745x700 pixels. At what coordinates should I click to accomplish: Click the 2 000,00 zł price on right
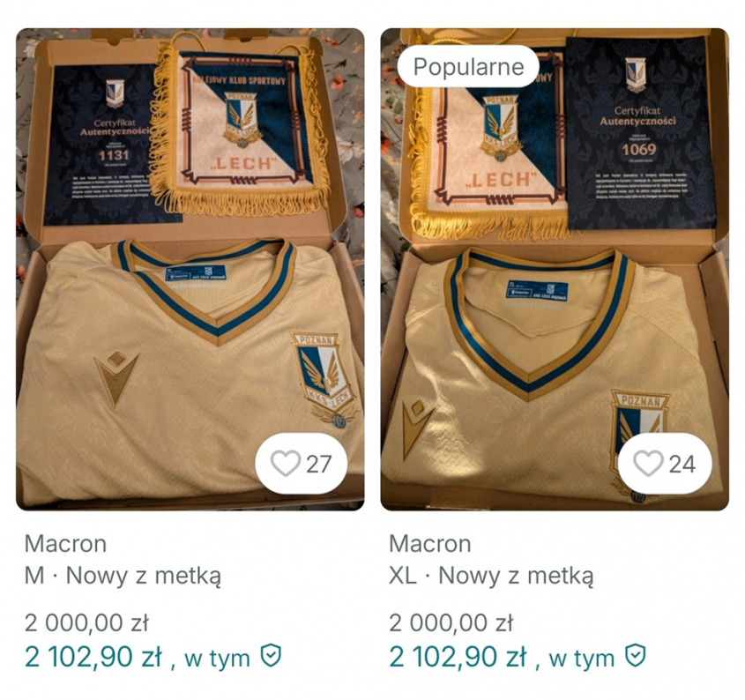pos(451,622)
